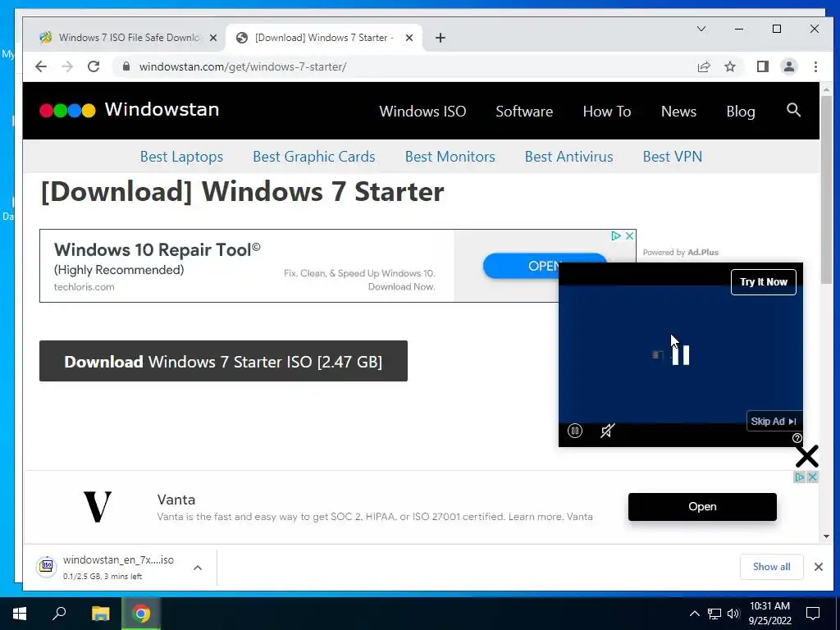Open File Explorer from taskbar
Viewport: 840px width, 630px height.
[100, 614]
